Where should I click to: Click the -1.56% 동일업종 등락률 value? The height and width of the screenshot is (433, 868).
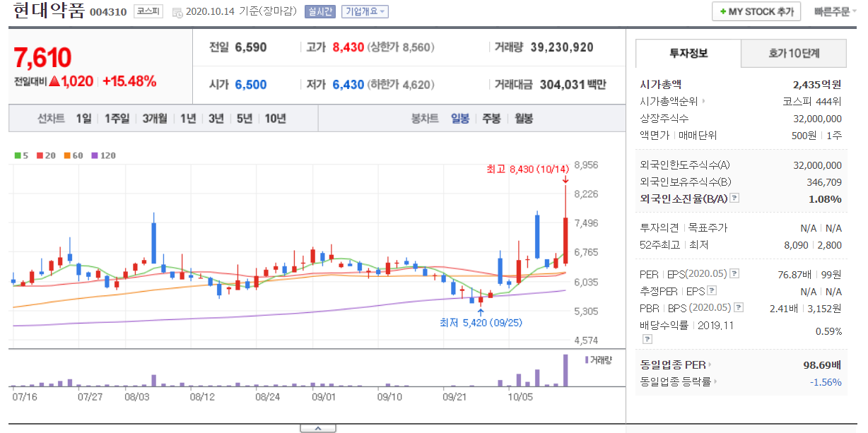826,382
